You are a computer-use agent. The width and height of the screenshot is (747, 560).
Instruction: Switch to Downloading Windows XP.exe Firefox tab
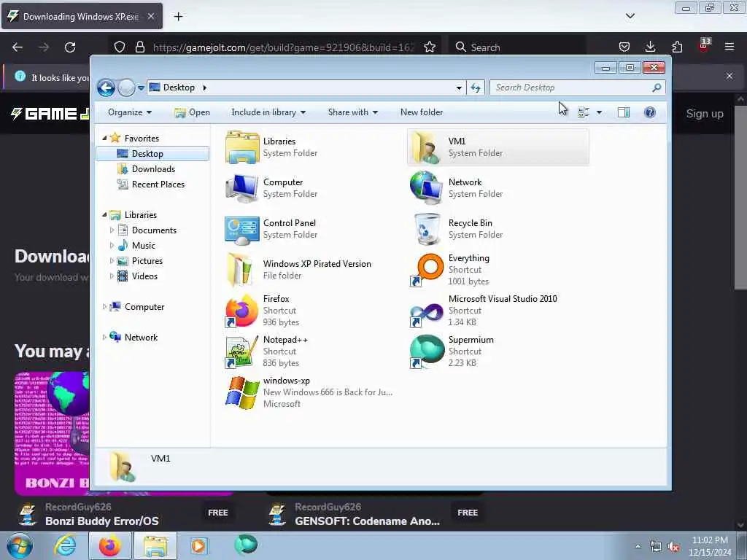[x=82, y=16]
